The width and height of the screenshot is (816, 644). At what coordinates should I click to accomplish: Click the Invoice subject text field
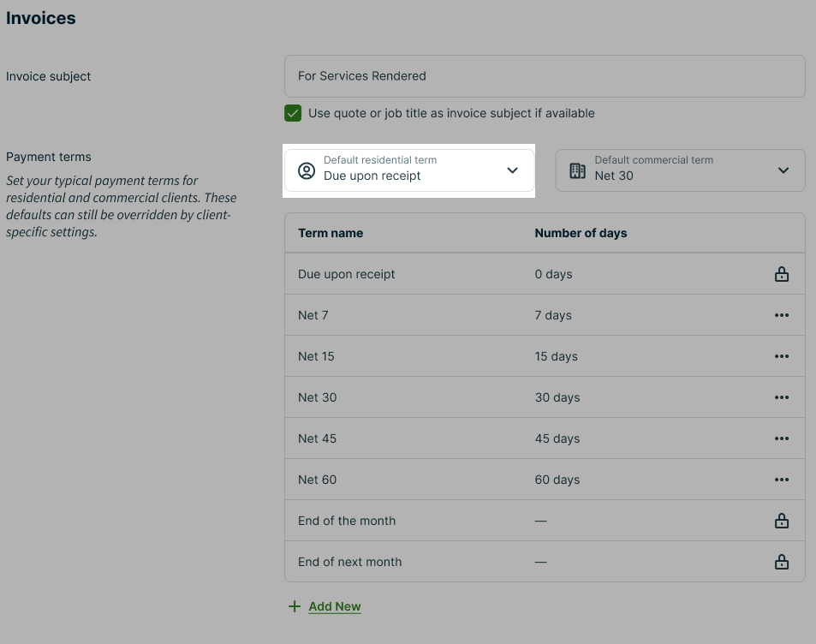tap(545, 76)
